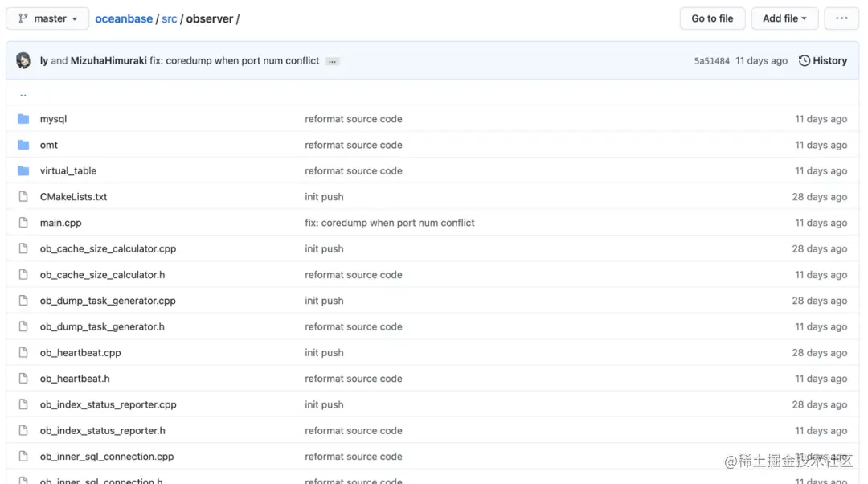This screenshot has height=484, width=868.
Task: Open ob_index_status_reporter.h
Action: (102, 431)
